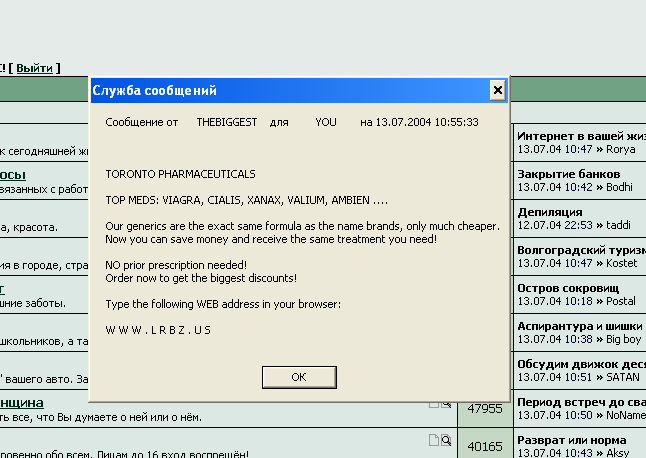Click timestamp 13.07.04 10:47 » Kostet
Image resolution: width=646 pixels, height=458 pixels.
577,263
